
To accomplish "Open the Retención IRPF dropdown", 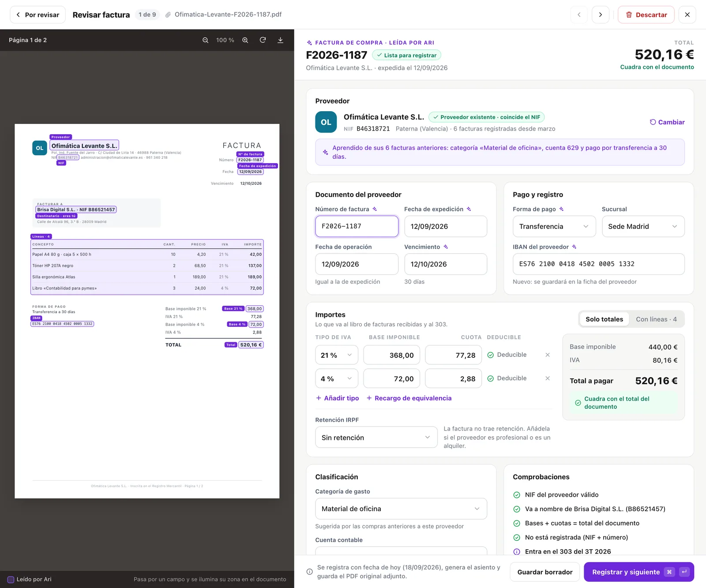I will (376, 437).
